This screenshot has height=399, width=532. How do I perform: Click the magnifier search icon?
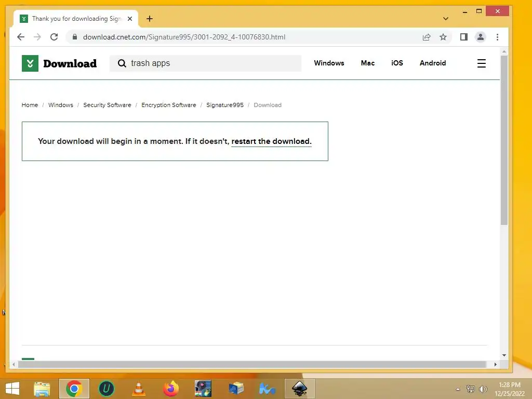point(122,63)
